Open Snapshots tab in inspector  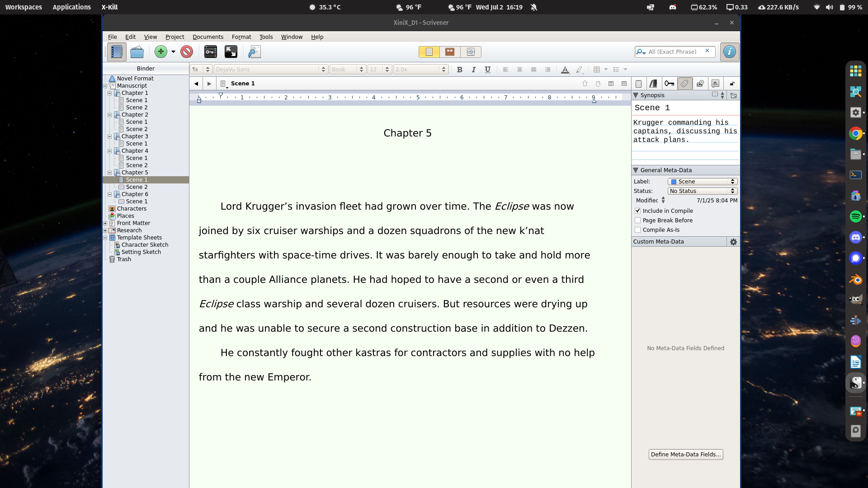tap(700, 84)
